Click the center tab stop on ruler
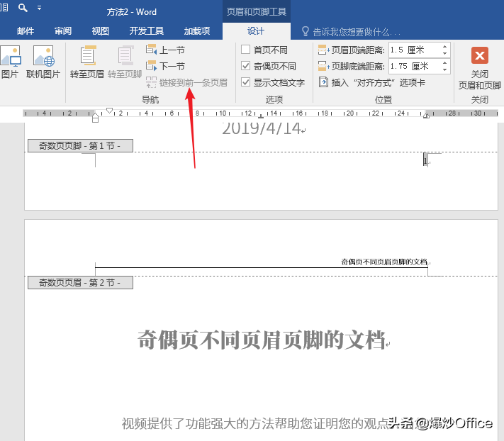Viewport: 504px width, 441px height. coord(261,116)
